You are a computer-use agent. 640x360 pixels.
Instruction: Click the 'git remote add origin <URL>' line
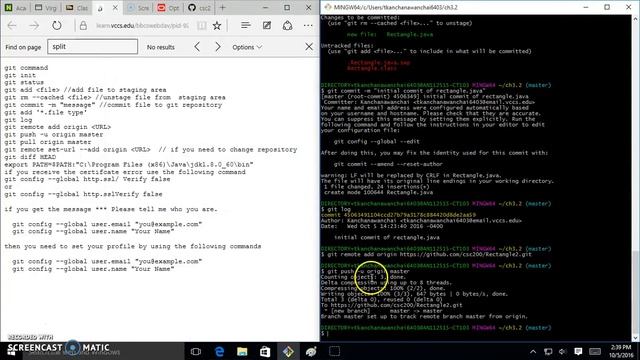click(58, 127)
